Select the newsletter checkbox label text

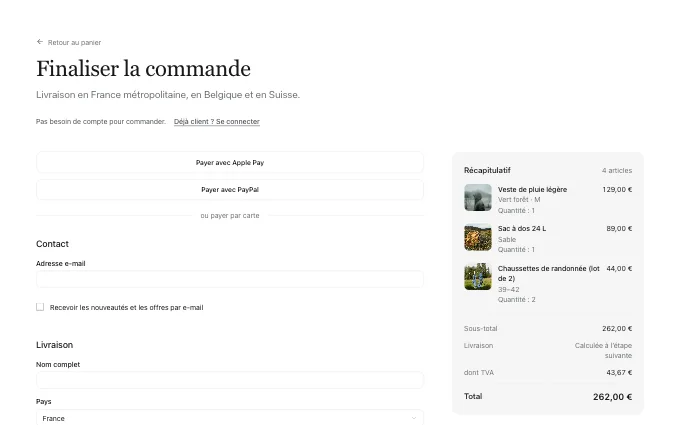tap(127, 307)
